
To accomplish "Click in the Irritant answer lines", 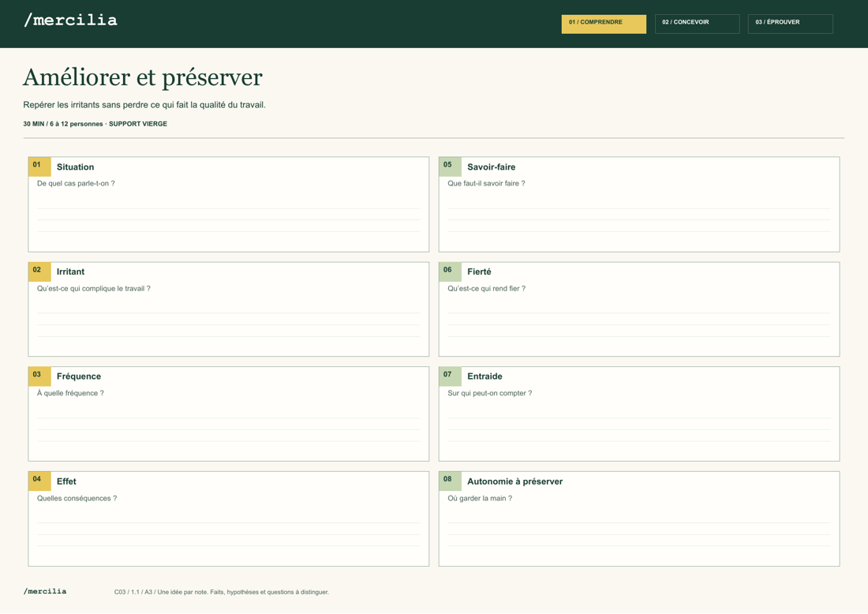I will point(229,325).
